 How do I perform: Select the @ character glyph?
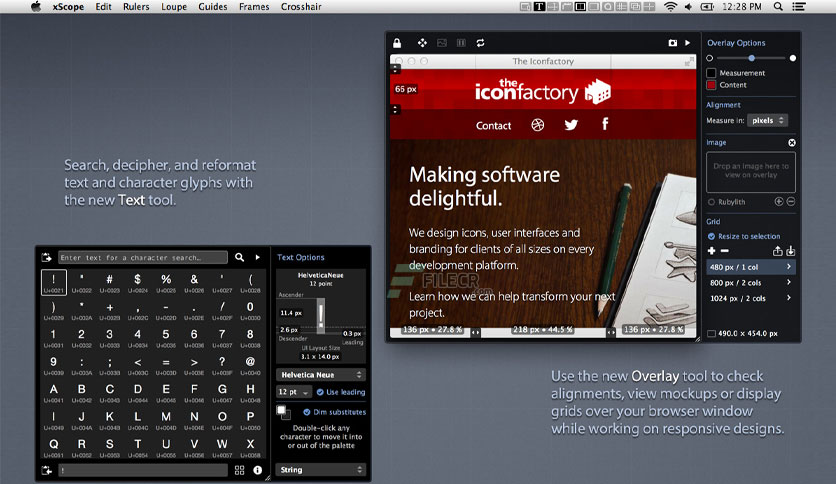point(250,364)
